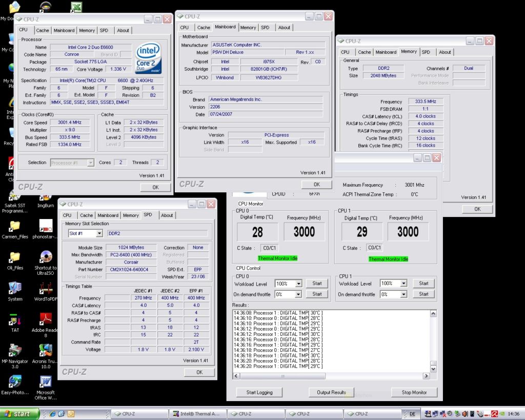This screenshot has width=525, height=420.
Task: Launch WordToPDF desktop icon
Action: click(x=46, y=291)
